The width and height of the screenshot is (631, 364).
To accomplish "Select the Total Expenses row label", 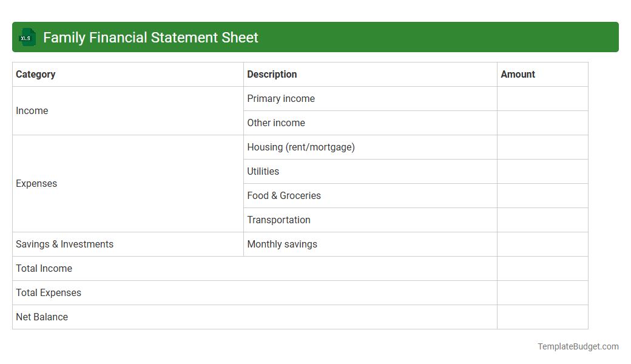I will tap(49, 292).
